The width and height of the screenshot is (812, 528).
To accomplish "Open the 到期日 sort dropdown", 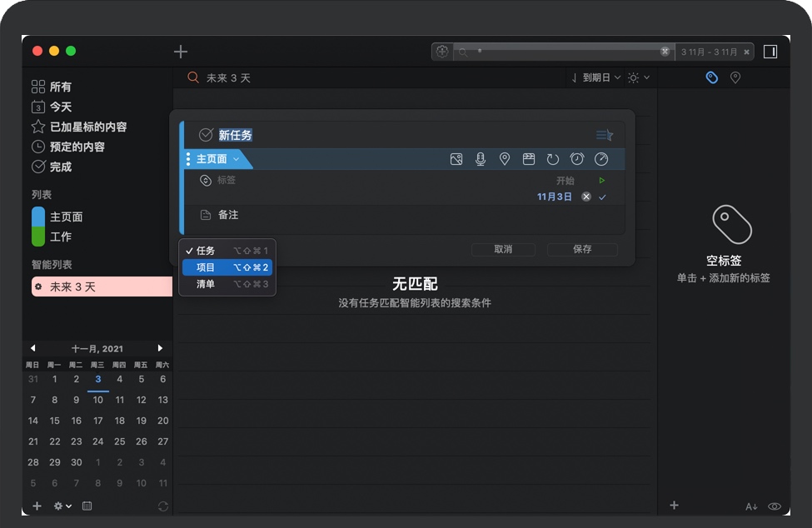I will coord(596,77).
